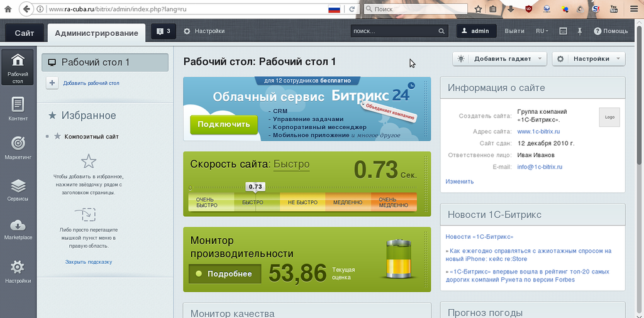
Task: Expand the Настройки dropdown on the right
Action: pos(589,58)
